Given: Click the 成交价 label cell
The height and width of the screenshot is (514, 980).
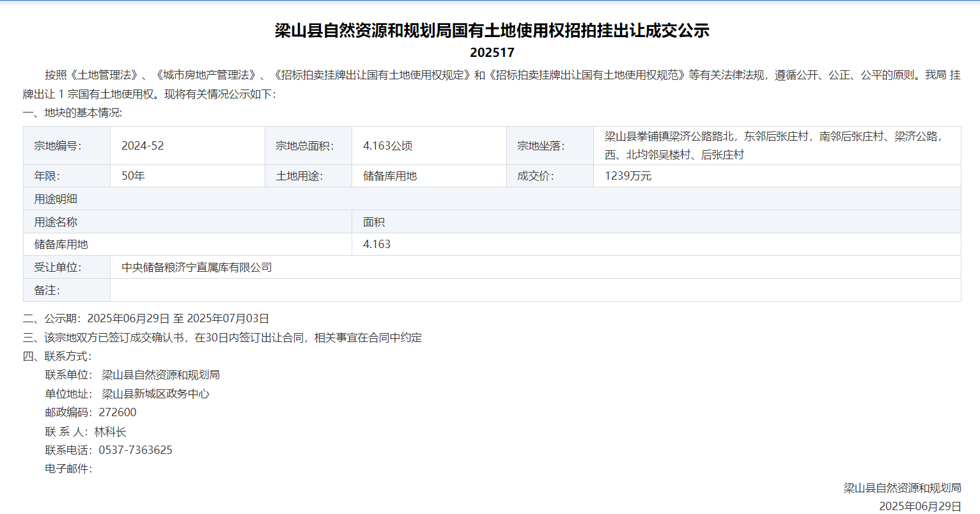Looking at the screenshot, I should [550, 176].
